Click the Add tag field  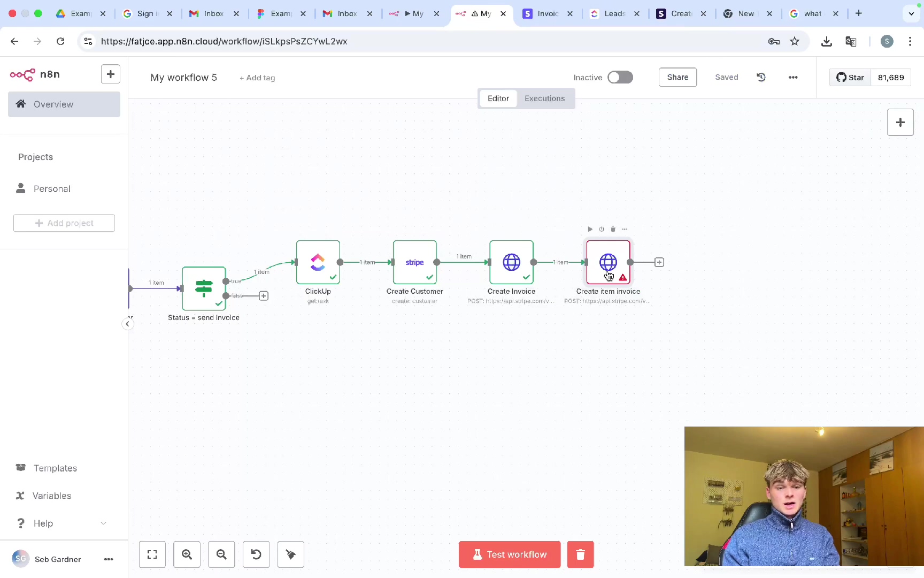[x=257, y=78]
